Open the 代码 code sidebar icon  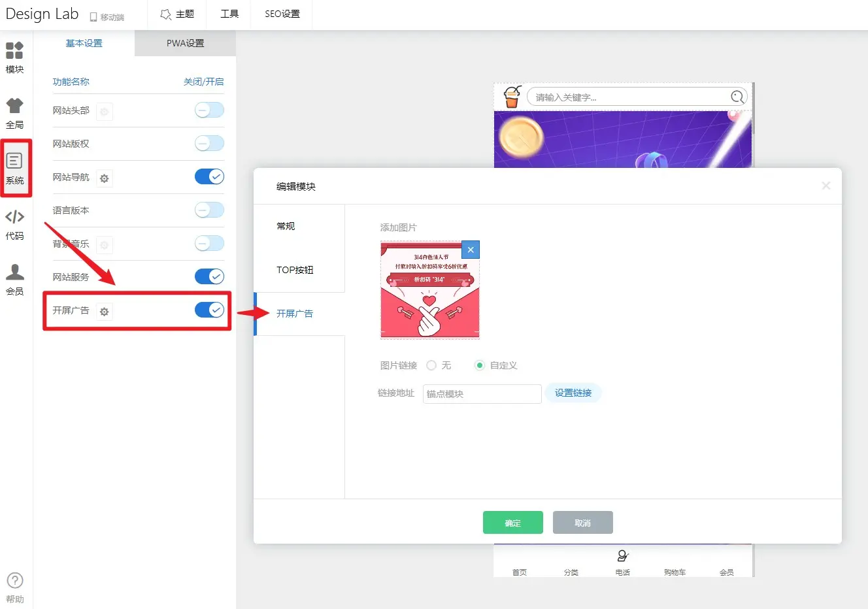coord(14,223)
